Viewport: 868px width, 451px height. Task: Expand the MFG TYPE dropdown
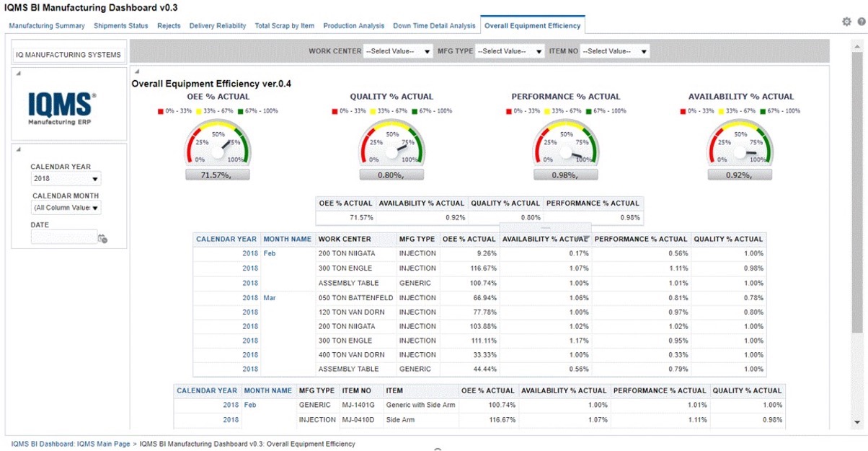pyautogui.click(x=509, y=51)
